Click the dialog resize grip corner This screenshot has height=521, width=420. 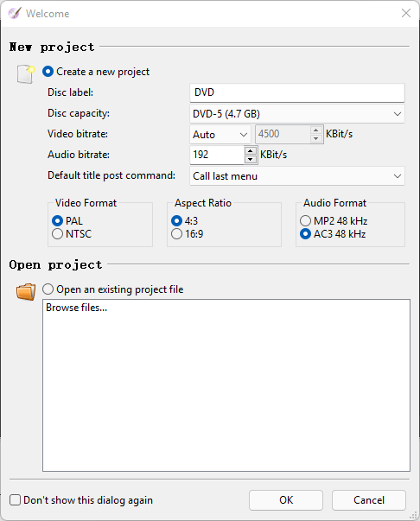pyautogui.click(x=414, y=515)
